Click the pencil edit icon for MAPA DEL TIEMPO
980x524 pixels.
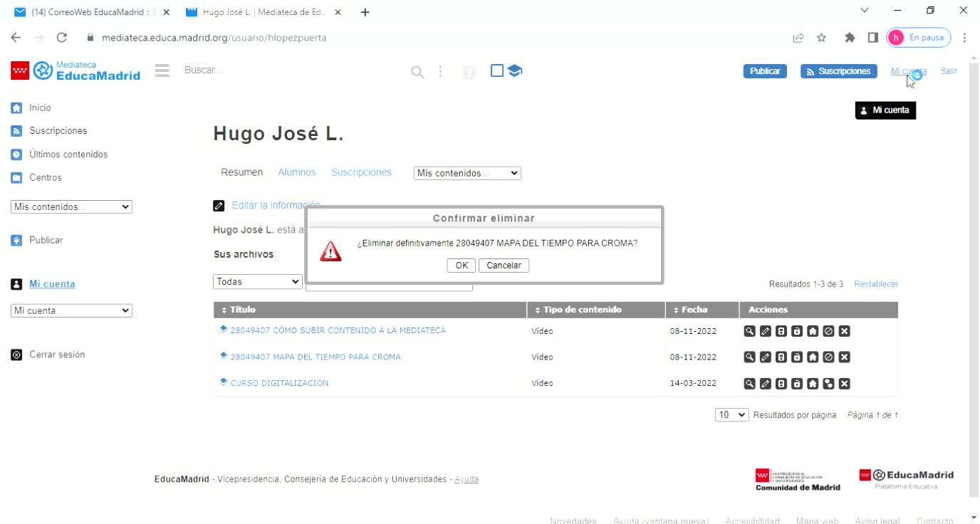pyautogui.click(x=765, y=357)
